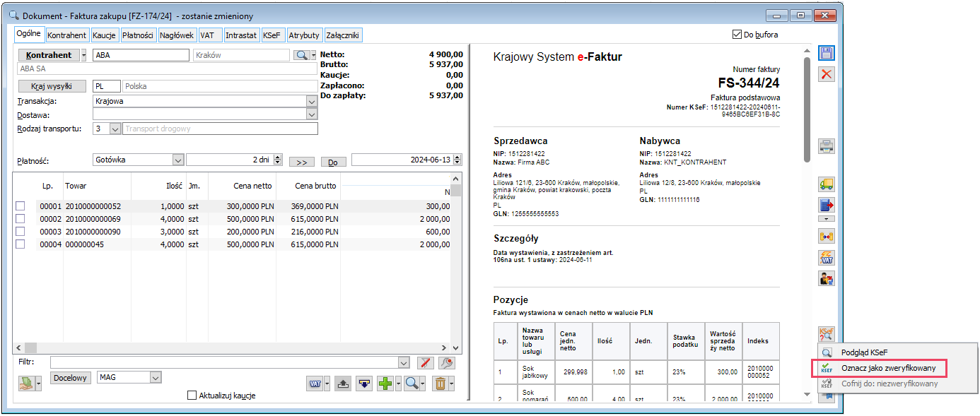
Task: Click the orange double-arrow icon on right toolbar
Action: (x=826, y=235)
